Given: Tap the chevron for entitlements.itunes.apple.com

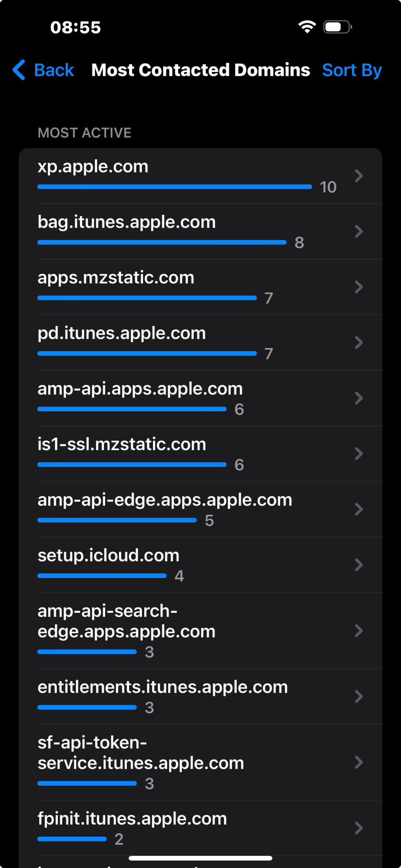Looking at the screenshot, I should [359, 697].
